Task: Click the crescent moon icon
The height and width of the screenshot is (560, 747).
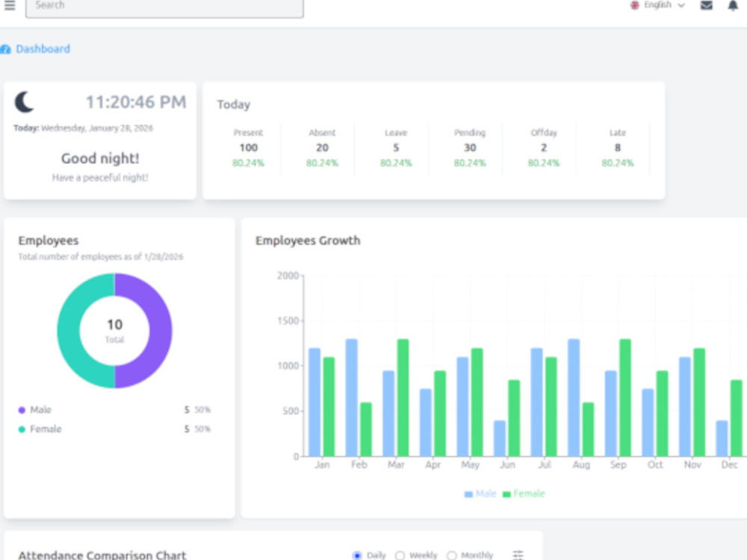Action: pos(25,102)
